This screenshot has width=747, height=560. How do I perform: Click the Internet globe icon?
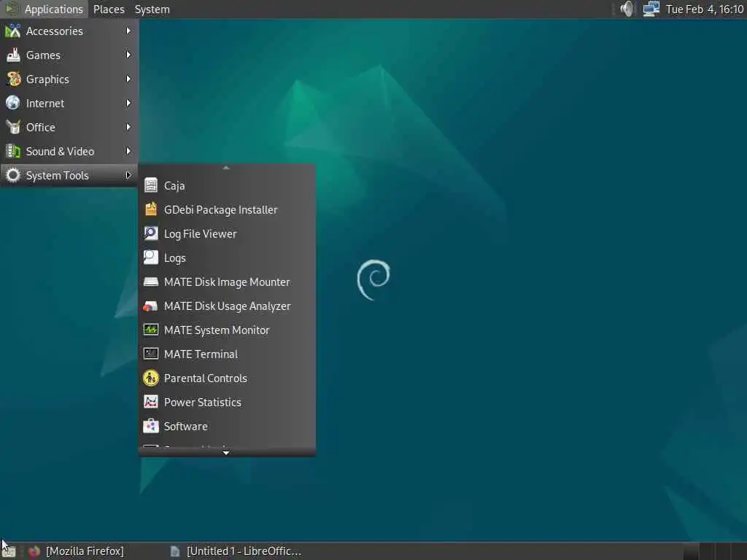click(x=13, y=104)
